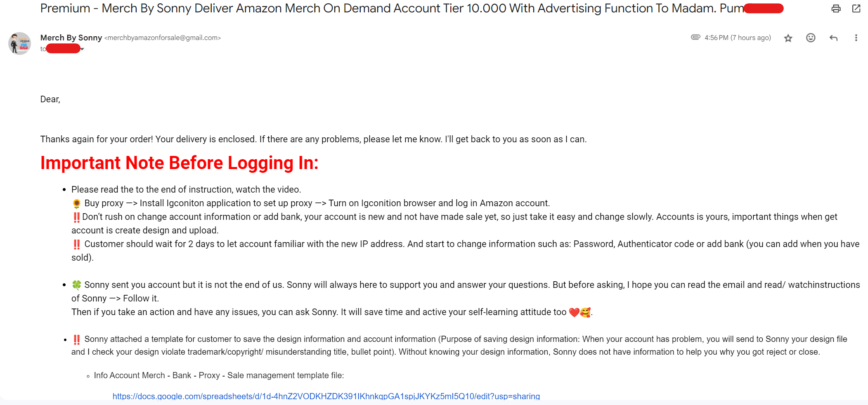The image size is (868, 405).
Task: Expand recipient details arrow beside "to"
Action: click(x=83, y=49)
